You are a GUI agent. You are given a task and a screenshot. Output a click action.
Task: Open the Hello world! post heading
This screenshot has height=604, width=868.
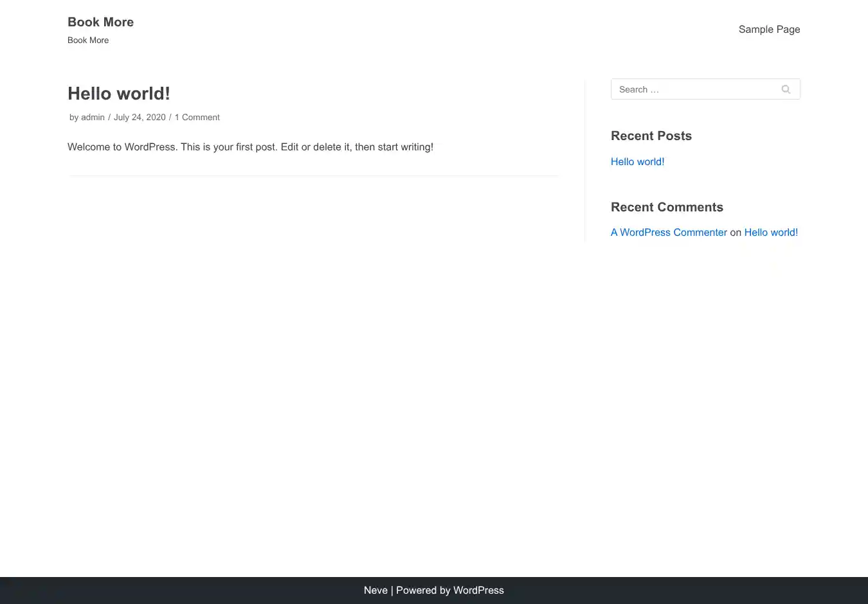pyautogui.click(x=119, y=94)
